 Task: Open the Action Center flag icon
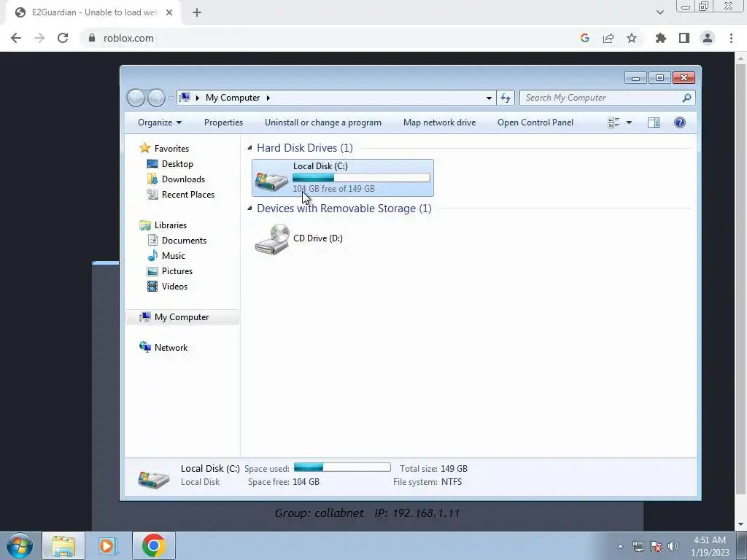click(656, 546)
